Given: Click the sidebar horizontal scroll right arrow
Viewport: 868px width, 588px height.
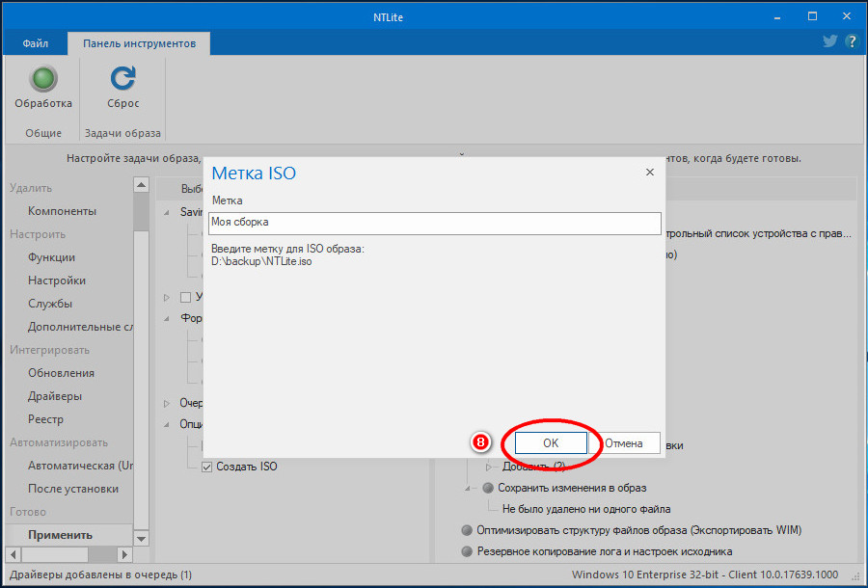Looking at the screenshot, I should click(x=124, y=553).
